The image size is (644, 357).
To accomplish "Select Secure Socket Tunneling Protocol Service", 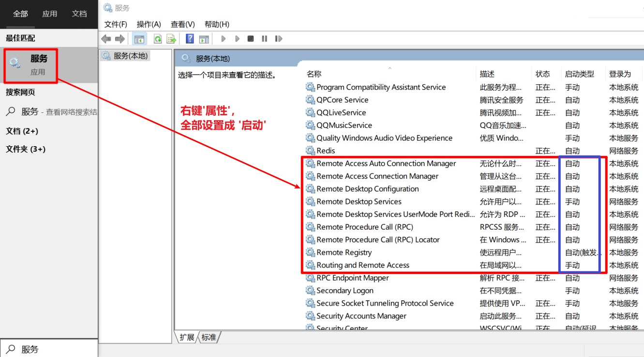I will click(x=385, y=303).
